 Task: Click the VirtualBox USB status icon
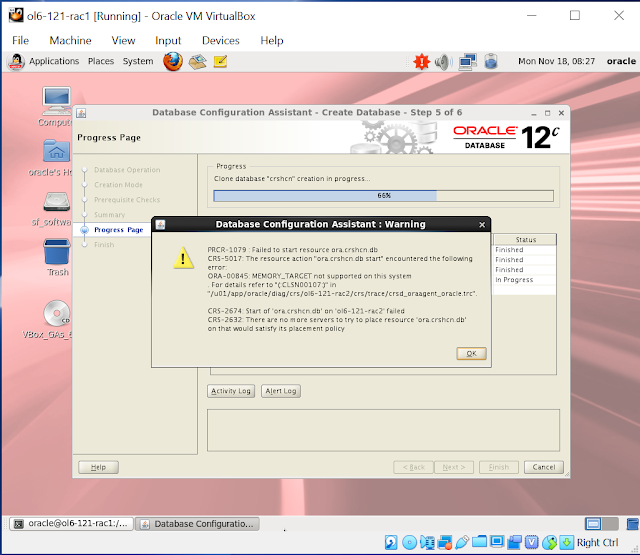[x=462, y=542]
